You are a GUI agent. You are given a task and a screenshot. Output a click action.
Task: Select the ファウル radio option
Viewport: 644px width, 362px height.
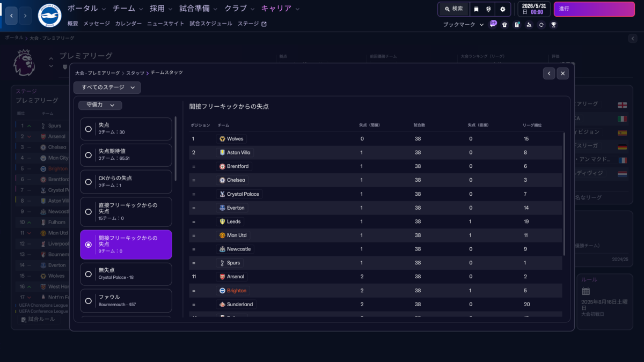click(89, 301)
